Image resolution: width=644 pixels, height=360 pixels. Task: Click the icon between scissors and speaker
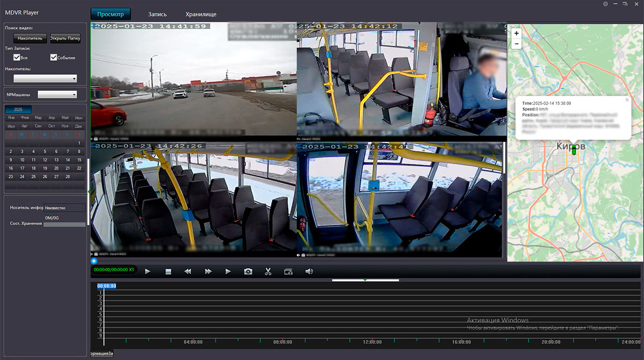point(289,272)
